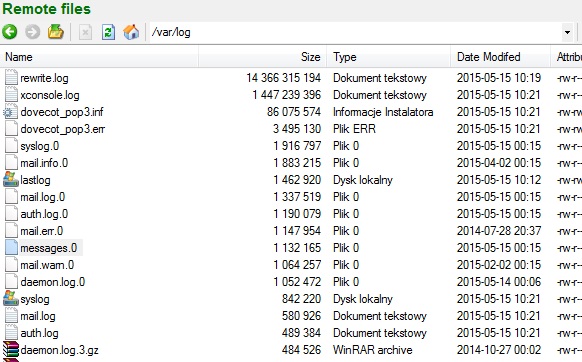The image size is (582, 362).
Task: Click the date 2014-07-28 20:37
Action: tap(499, 231)
